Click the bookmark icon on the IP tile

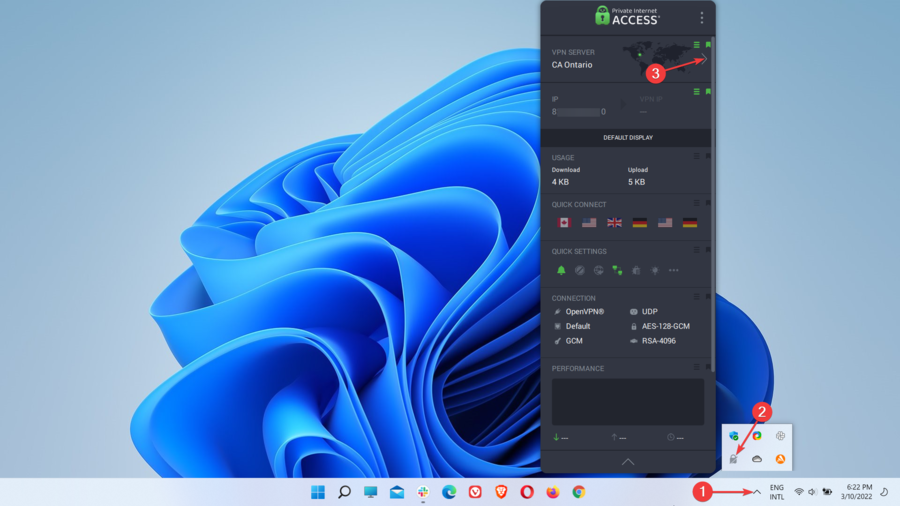(x=708, y=92)
